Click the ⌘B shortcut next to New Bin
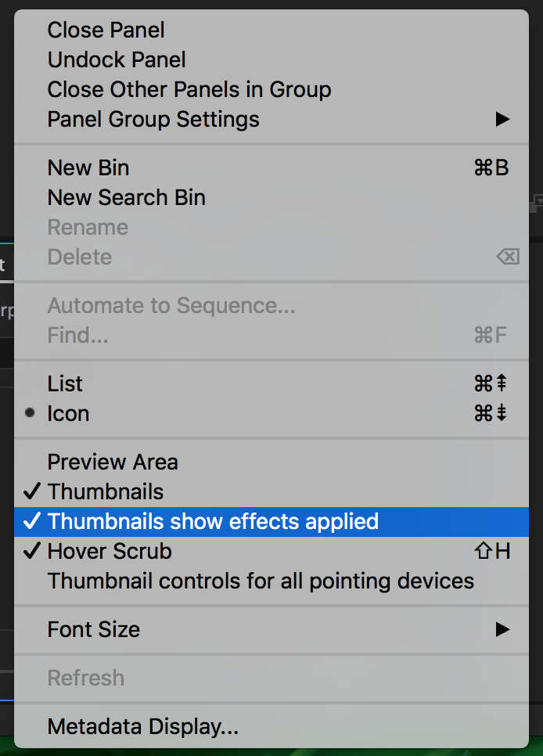The width and height of the screenshot is (543, 756). [x=491, y=167]
